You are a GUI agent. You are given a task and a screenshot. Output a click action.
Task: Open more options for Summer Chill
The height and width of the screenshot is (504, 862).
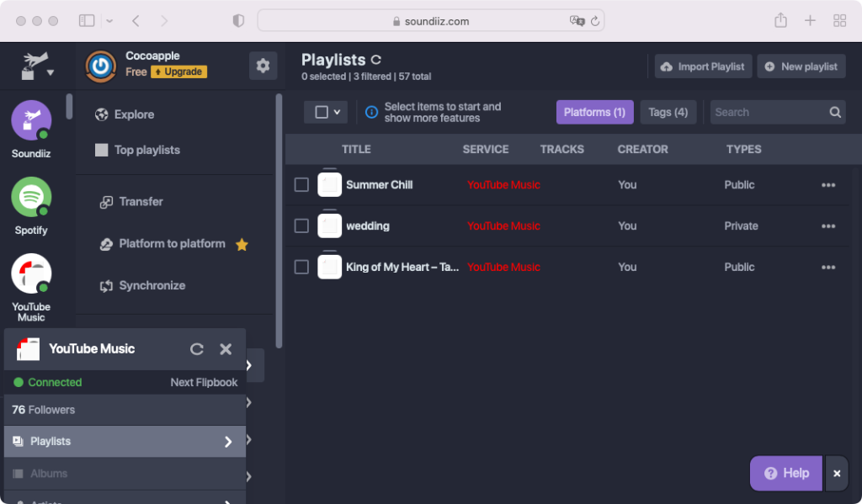(828, 185)
